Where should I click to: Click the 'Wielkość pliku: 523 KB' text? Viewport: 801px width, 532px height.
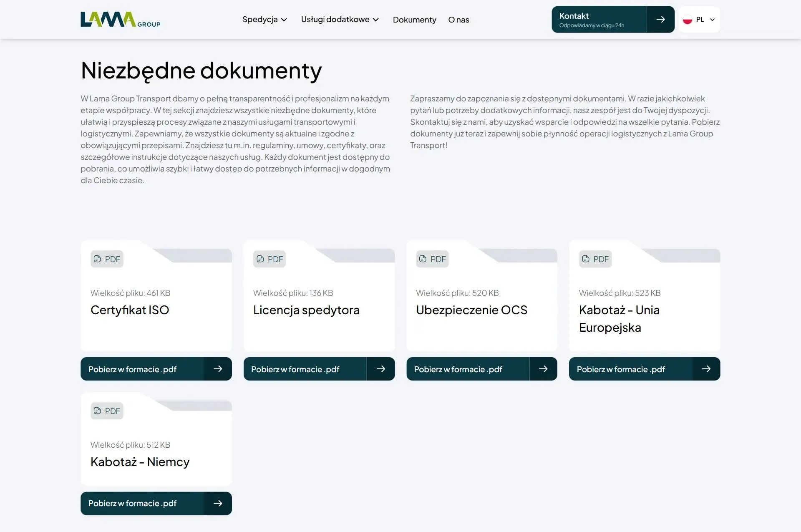coord(620,293)
